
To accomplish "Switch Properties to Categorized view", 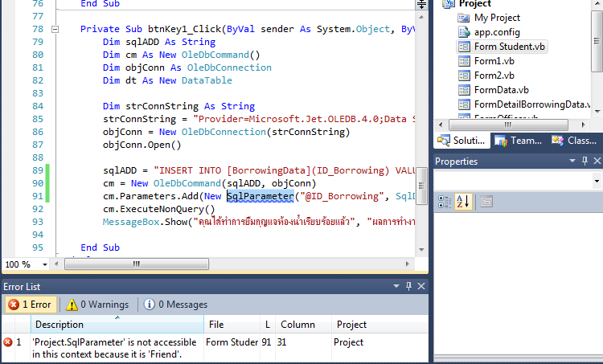I will click(x=445, y=201).
